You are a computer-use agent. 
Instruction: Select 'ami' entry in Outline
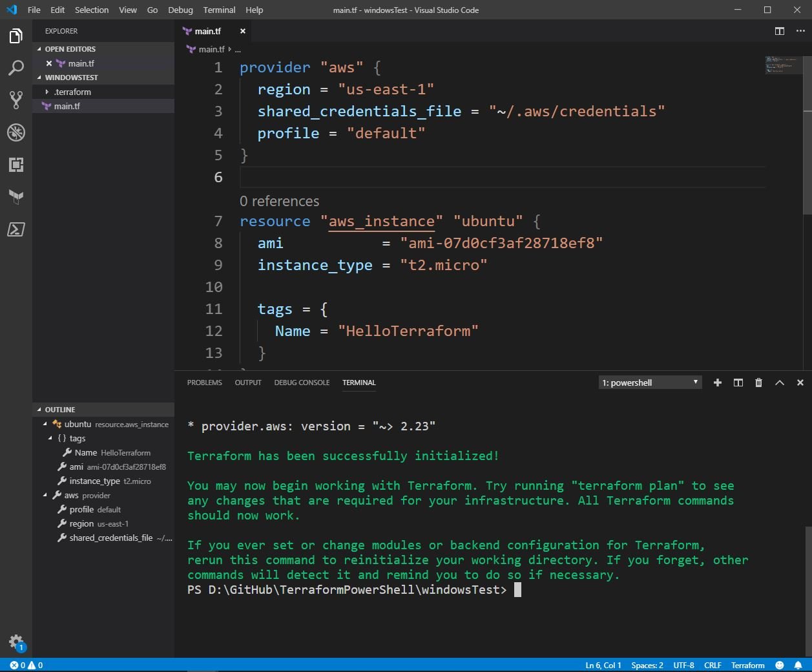[103, 467]
